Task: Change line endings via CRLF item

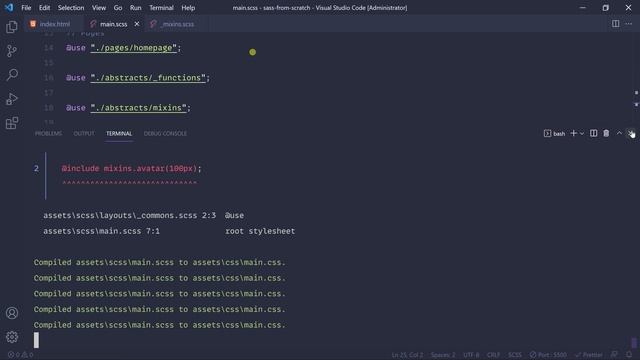Action: [493, 355]
